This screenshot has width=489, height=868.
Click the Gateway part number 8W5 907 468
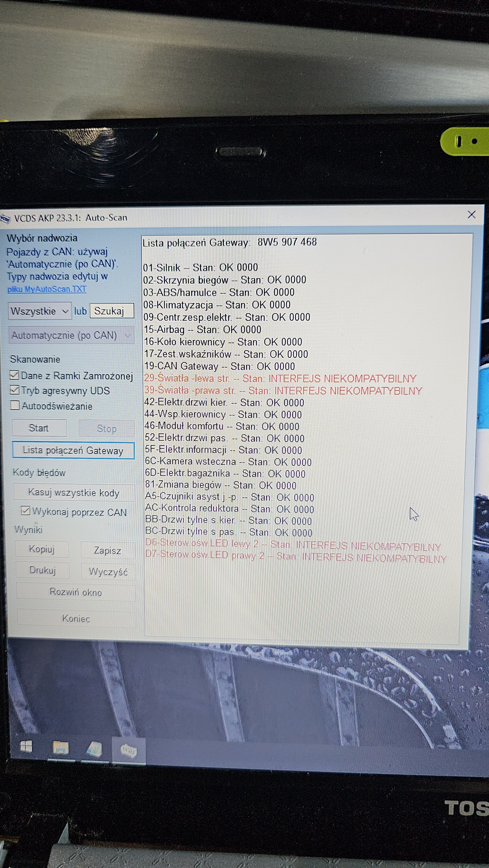[287, 242]
